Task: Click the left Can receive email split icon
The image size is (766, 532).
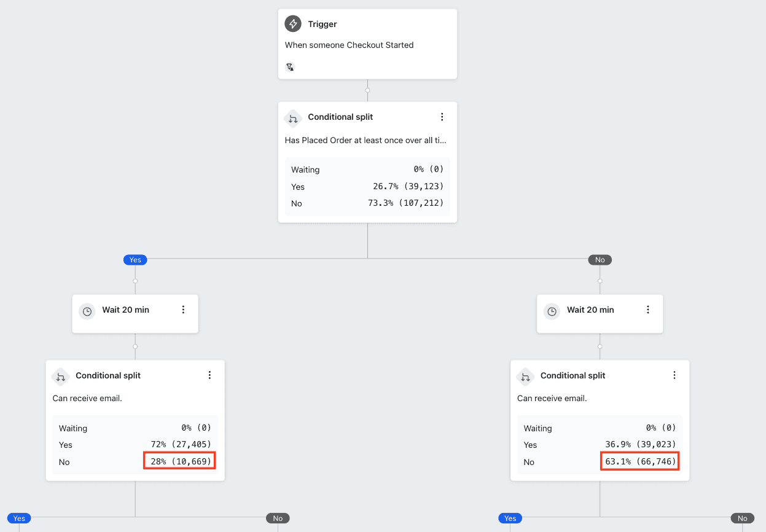Action: tap(61, 376)
